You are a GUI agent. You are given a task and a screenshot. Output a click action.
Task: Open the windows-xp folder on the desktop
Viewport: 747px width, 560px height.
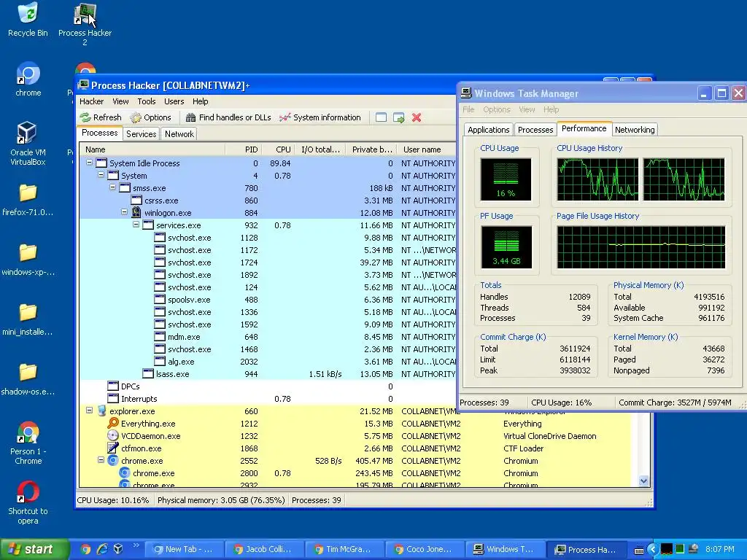coord(28,260)
